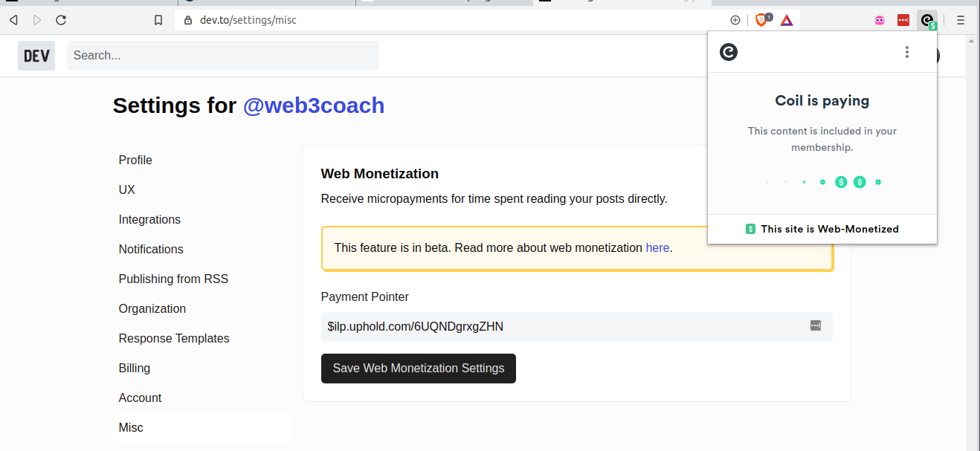Click the 'Coil is paying' heading

[822, 100]
